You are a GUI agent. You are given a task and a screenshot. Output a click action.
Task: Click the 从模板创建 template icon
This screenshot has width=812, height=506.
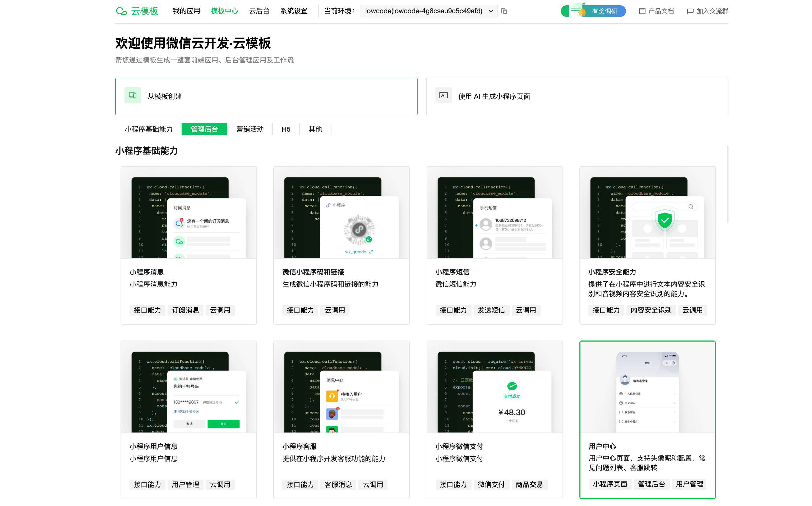coord(132,95)
